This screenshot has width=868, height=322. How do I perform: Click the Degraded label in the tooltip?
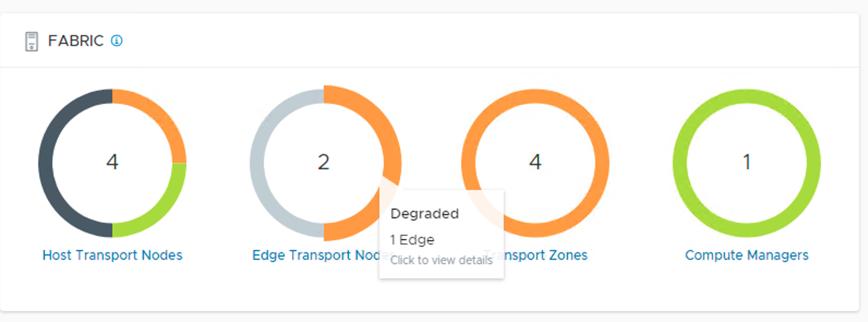point(425,214)
